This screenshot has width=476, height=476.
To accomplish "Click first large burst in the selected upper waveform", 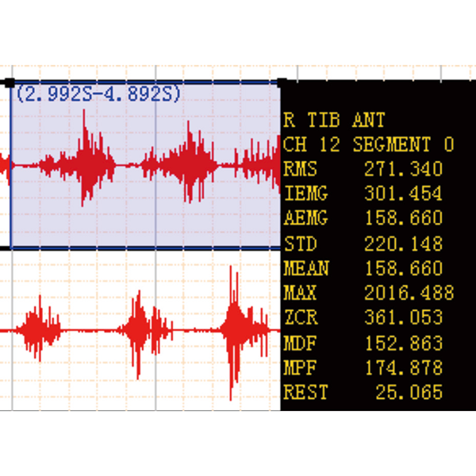I will click(x=87, y=164).
